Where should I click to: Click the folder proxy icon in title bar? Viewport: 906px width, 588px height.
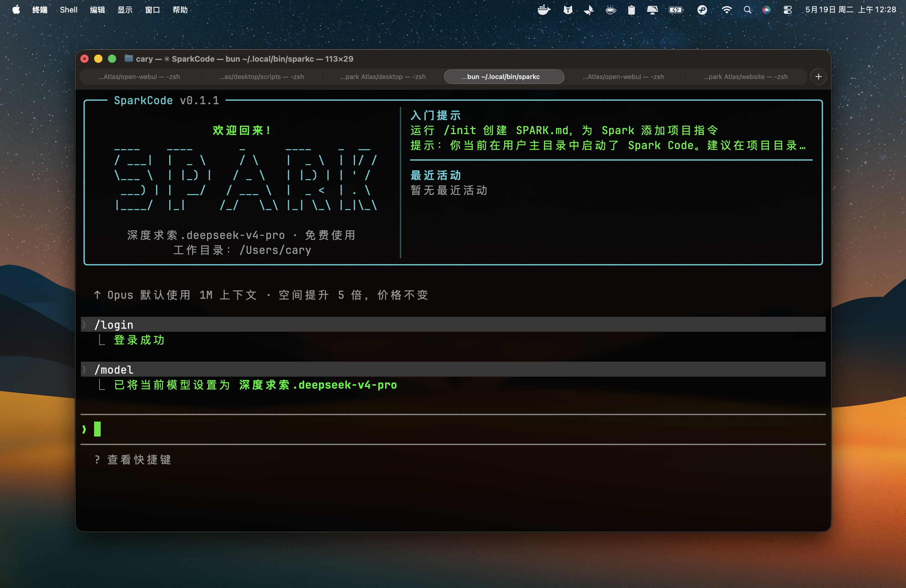coord(129,59)
